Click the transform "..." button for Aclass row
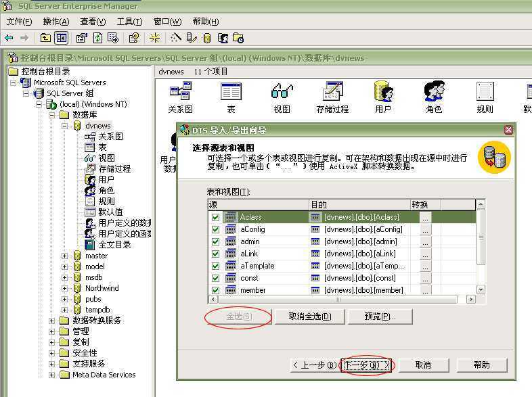 426,217
